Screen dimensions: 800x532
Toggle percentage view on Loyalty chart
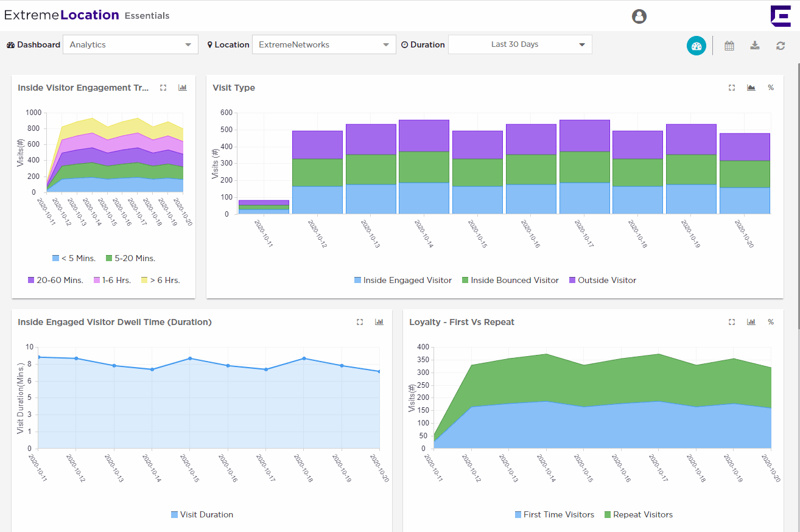coord(771,322)
